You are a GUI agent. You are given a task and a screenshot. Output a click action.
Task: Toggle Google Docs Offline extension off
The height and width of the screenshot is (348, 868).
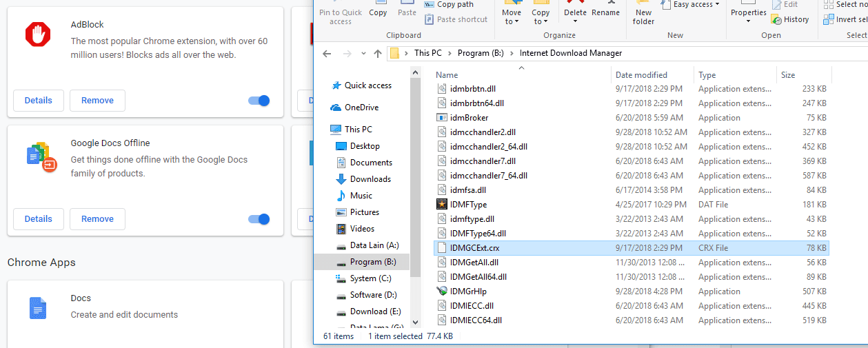[259, 219]
